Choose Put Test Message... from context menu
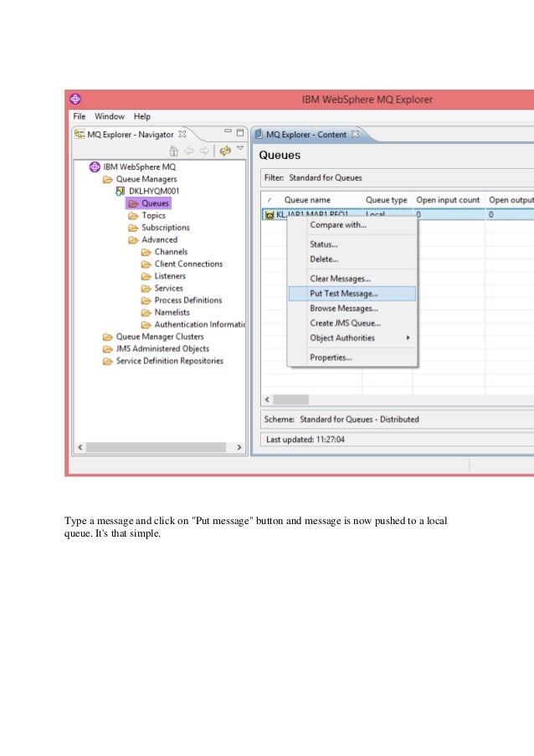 click(352, 293)
